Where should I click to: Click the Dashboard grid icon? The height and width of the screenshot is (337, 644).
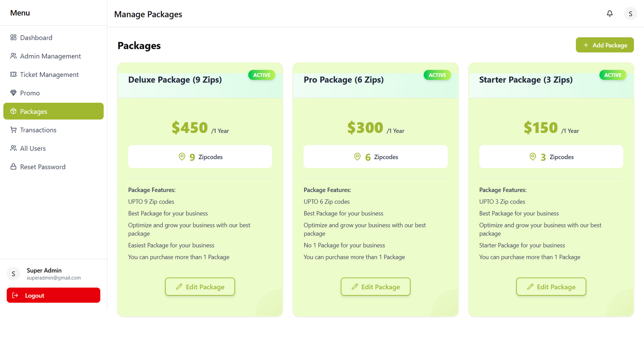pyautogui.click(x=13, y=37)
